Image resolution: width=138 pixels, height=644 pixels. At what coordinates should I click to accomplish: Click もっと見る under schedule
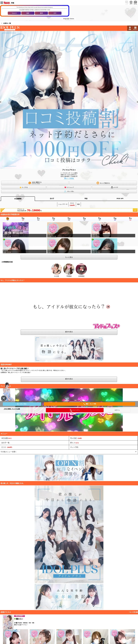(x=69, y=257)
